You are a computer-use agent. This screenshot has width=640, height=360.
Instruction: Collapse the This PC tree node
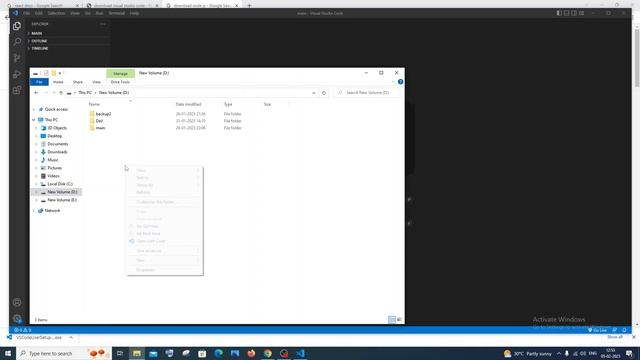click(33, 120)
